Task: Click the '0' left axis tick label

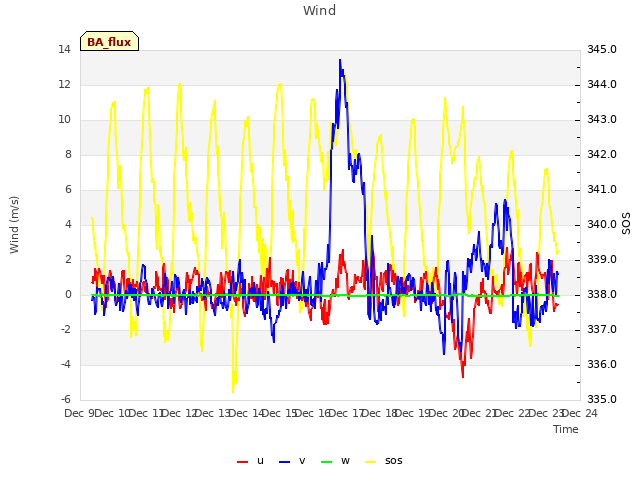Action: tap(68, 295)
